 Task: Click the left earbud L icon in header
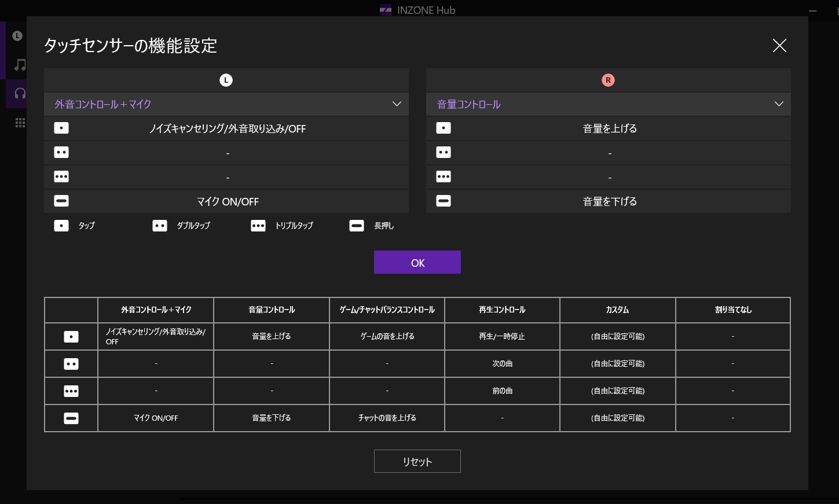pyautogui.click(x=226, y=80)
